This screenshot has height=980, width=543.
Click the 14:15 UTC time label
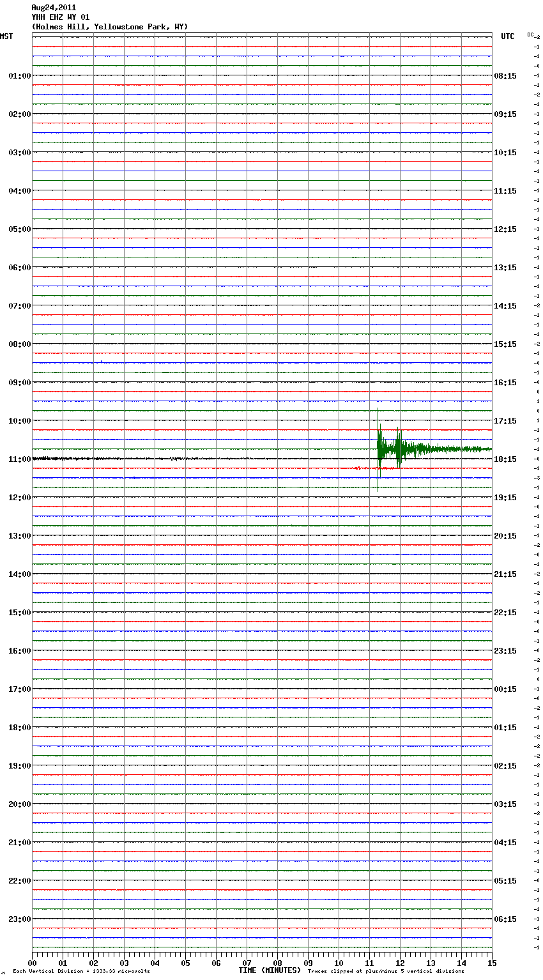tap(505, 306)
